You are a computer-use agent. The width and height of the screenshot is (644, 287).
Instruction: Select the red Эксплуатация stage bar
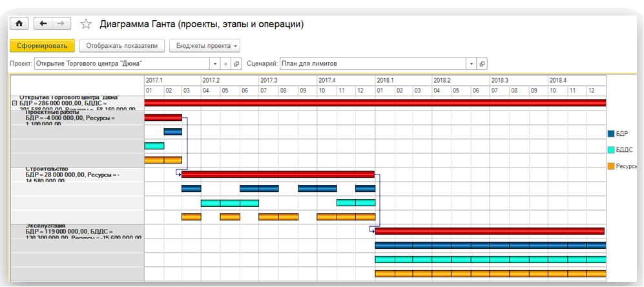coord(489,231)
